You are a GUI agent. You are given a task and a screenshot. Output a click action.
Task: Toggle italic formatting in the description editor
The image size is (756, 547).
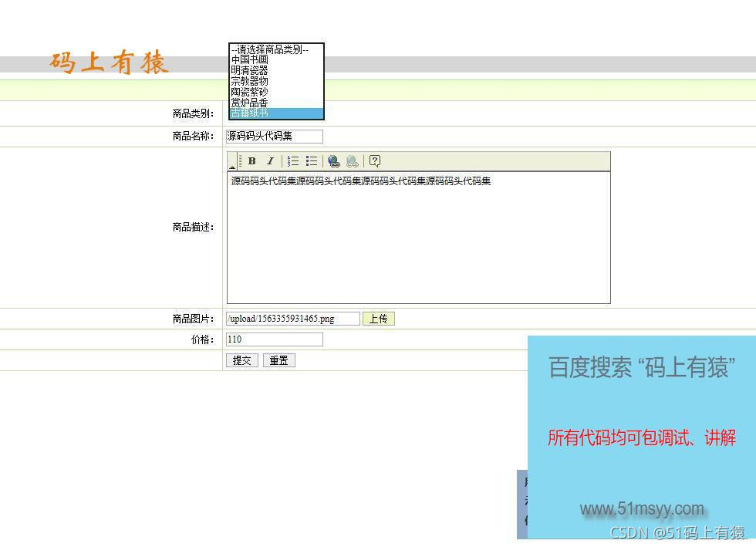point(270,160)
